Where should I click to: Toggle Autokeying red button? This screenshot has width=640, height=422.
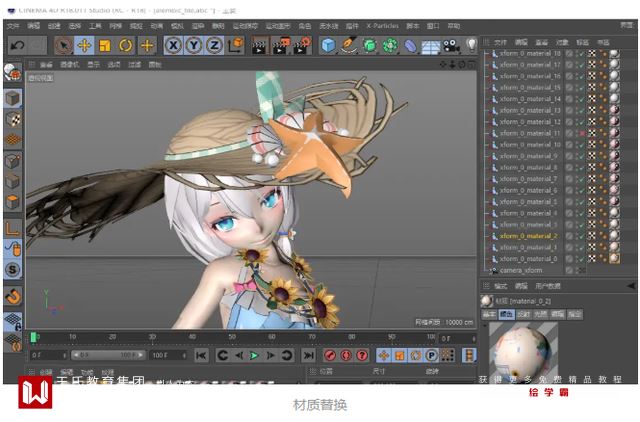tap(346, 355)
